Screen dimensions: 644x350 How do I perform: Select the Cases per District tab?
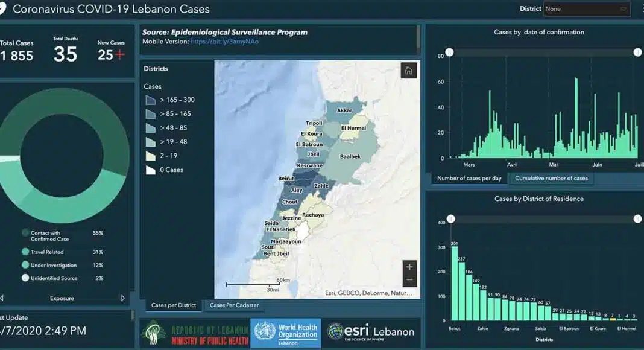174,305
